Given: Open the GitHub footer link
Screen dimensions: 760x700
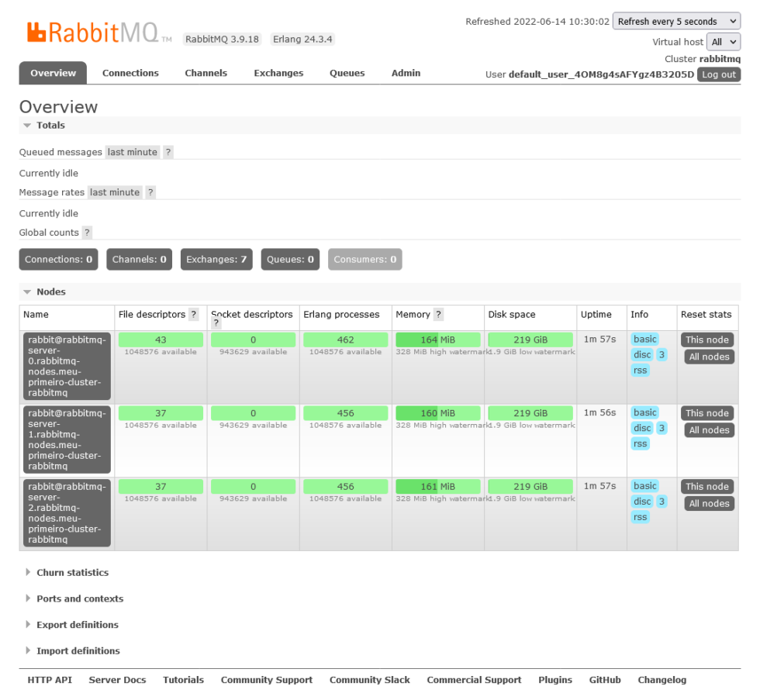Looking at the screenshot, I should coord(604,680).
